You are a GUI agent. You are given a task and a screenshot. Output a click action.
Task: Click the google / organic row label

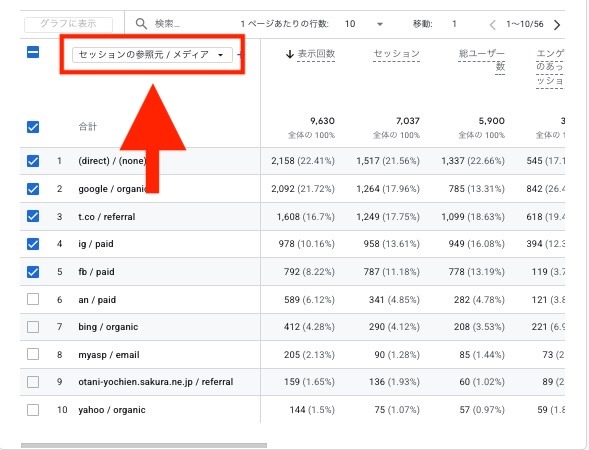point(113,189)
